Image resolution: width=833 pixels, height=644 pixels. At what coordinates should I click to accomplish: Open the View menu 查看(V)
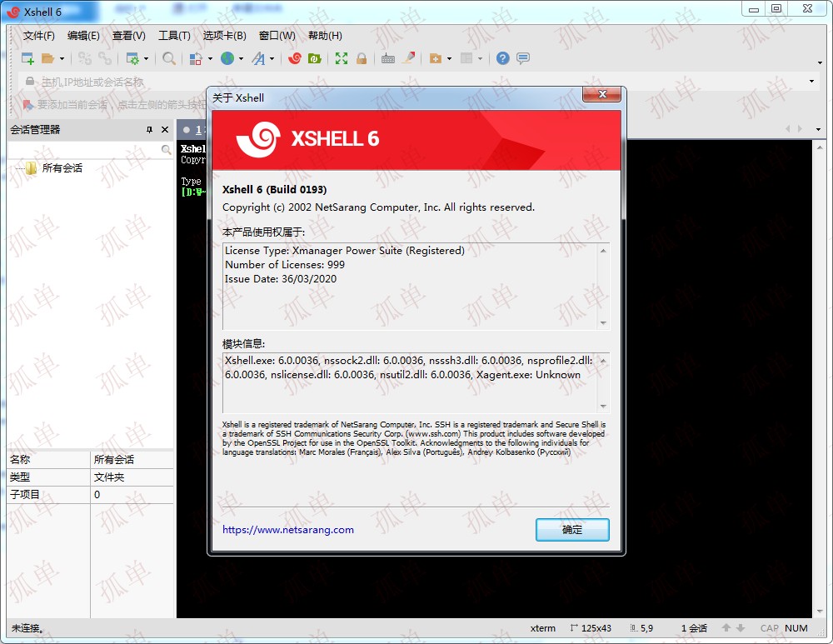tap(128, 36)
